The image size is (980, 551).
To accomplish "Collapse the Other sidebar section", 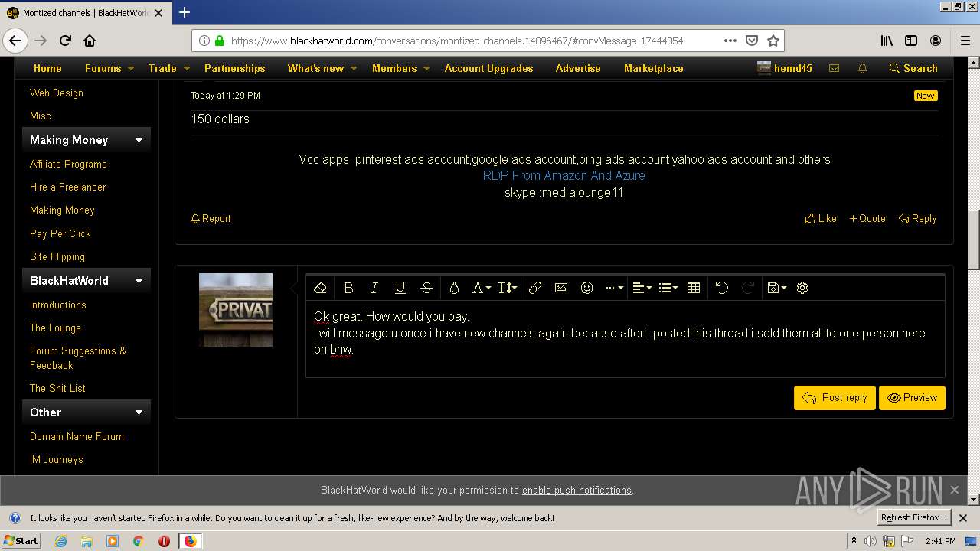I will 139,412.
